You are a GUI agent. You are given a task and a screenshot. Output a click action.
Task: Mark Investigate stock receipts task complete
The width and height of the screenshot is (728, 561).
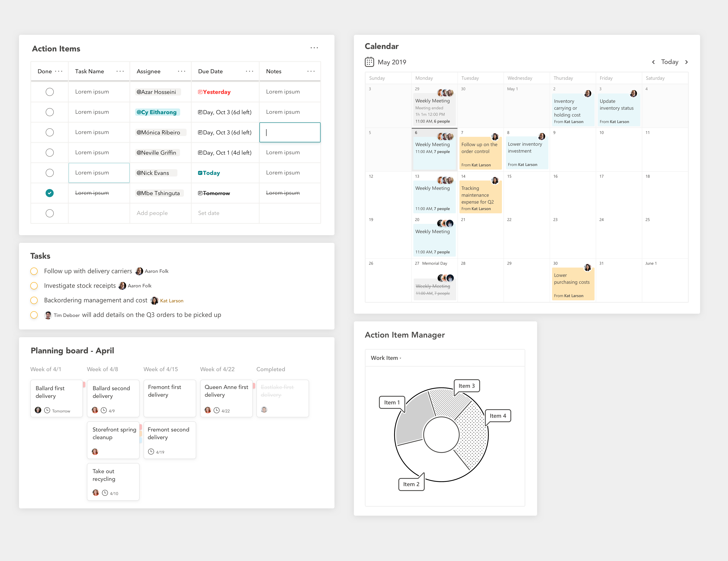click(x=34, y=286)
